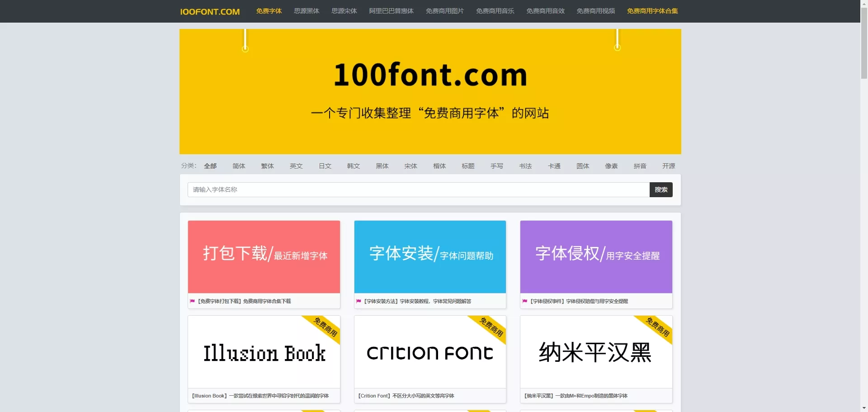This screenshot has width=868, height=412.
Task: Open the [Crition Font] description link
Action: point(406,396)
